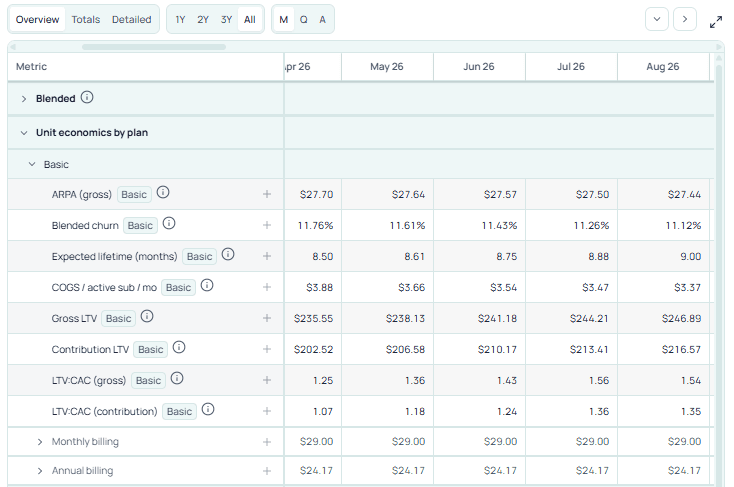Open the down-chevron dropdown button

[x=657, y=19]
